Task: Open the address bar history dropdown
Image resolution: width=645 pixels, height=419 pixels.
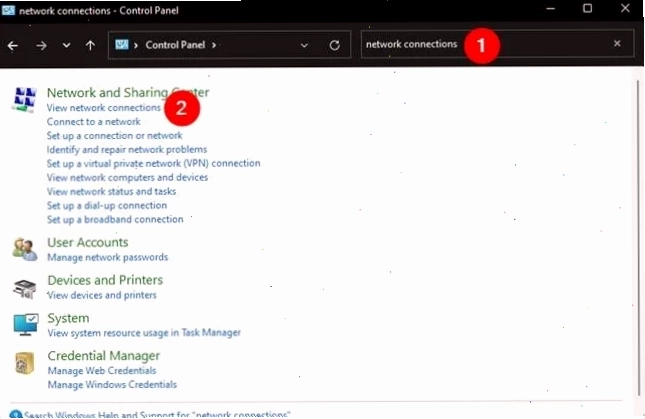Action: pyautogui.click(x=304, y=45)
